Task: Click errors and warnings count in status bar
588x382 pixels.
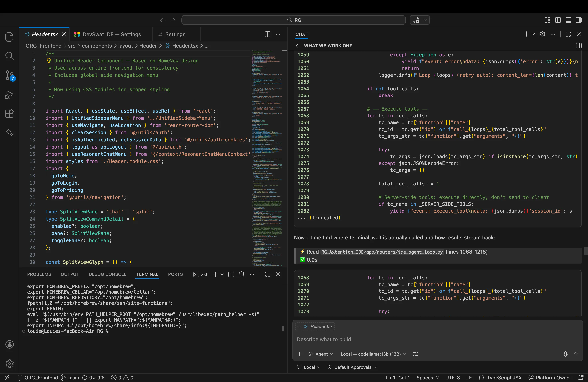Action: pos(122,378)
